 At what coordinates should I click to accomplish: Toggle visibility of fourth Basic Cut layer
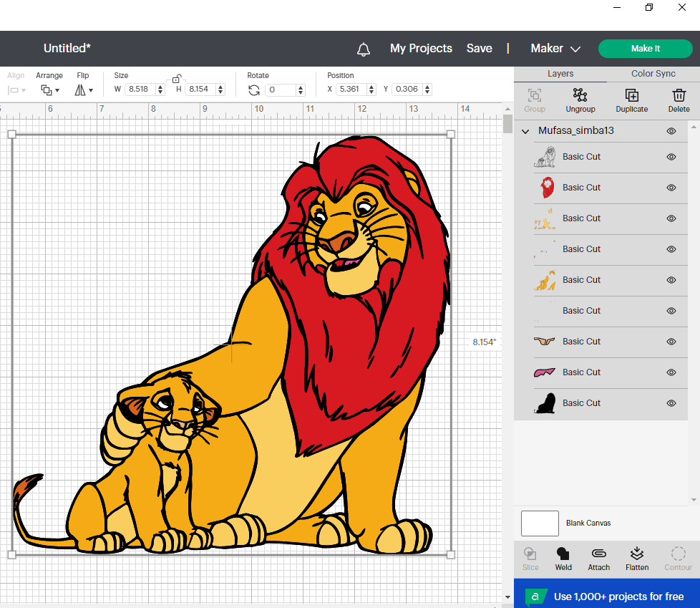[x=671, y=249]
